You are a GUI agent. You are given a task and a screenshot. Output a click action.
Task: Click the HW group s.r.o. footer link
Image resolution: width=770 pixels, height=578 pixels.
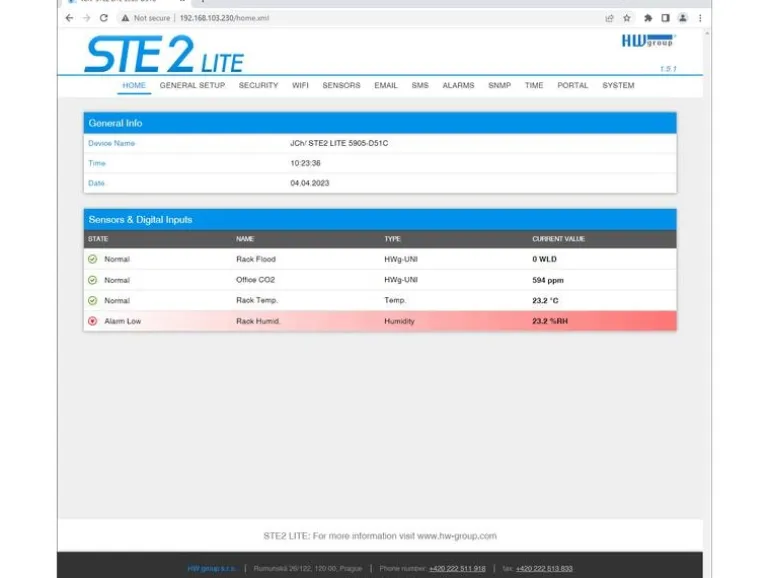coord(212,569)
